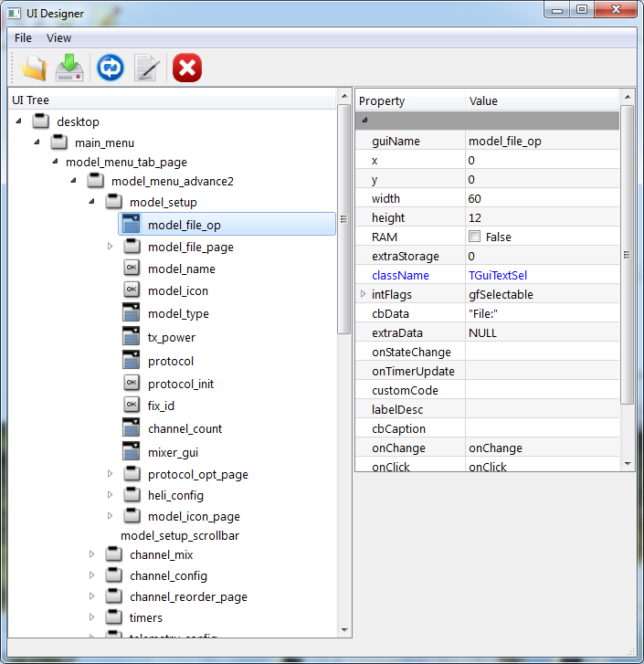
Task: Click the desktop node window icon
Action: (40, 121)
